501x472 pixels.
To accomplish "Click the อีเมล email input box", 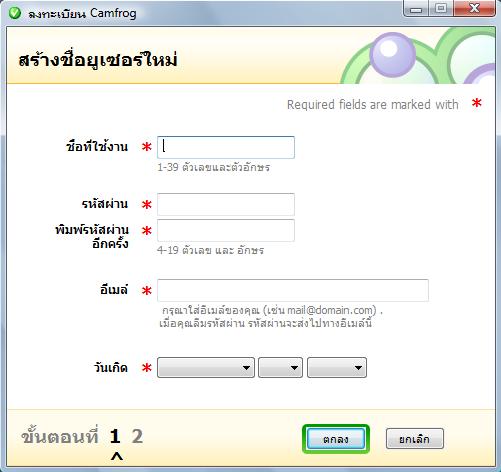I will click(293, 290).
